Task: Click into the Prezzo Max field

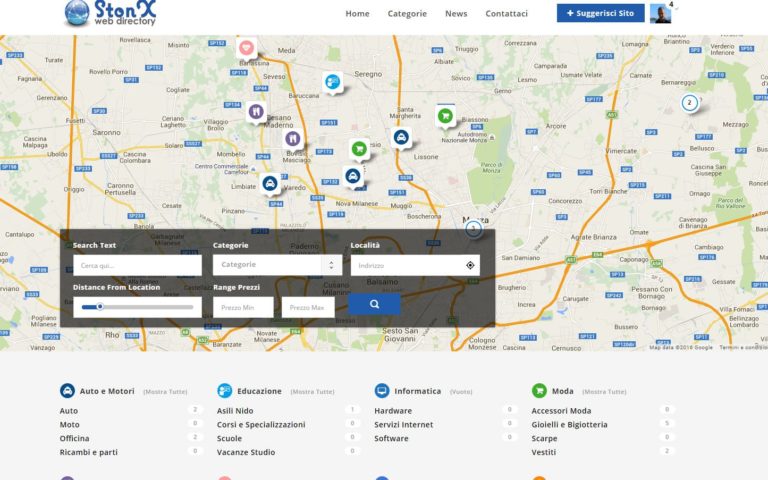Action: (308, 307)
